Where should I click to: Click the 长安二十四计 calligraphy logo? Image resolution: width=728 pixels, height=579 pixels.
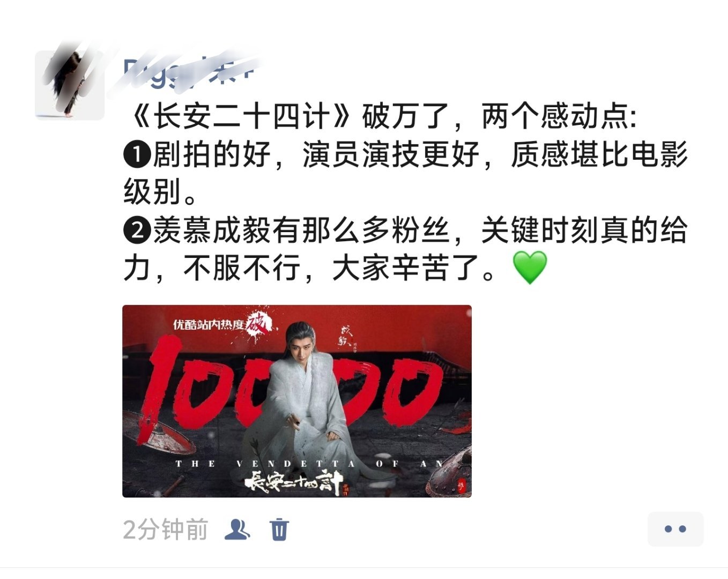293,483
